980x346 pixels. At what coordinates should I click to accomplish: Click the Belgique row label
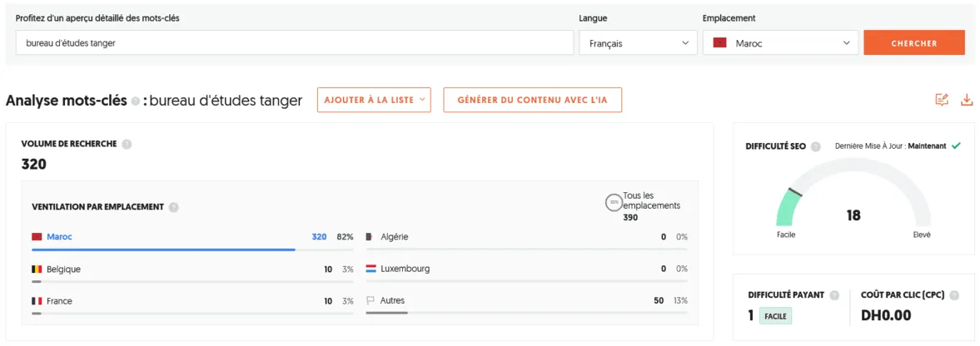click(64, 269)
